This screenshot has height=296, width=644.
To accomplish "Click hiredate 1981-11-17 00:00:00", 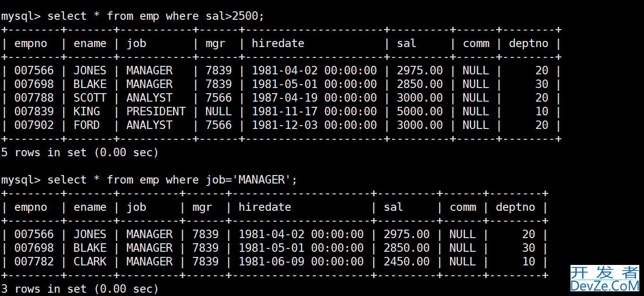I will (314, 112).
